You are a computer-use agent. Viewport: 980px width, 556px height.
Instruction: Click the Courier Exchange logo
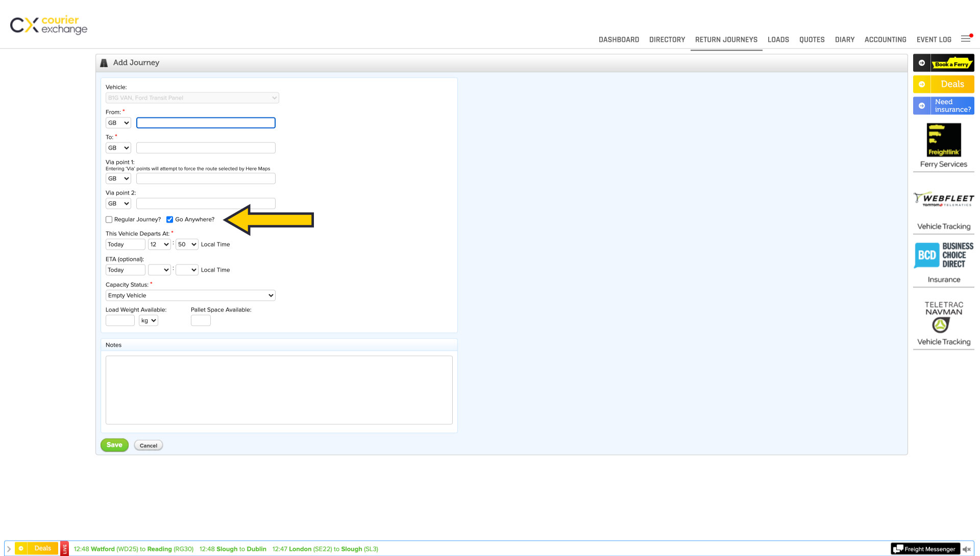point(48,25)
